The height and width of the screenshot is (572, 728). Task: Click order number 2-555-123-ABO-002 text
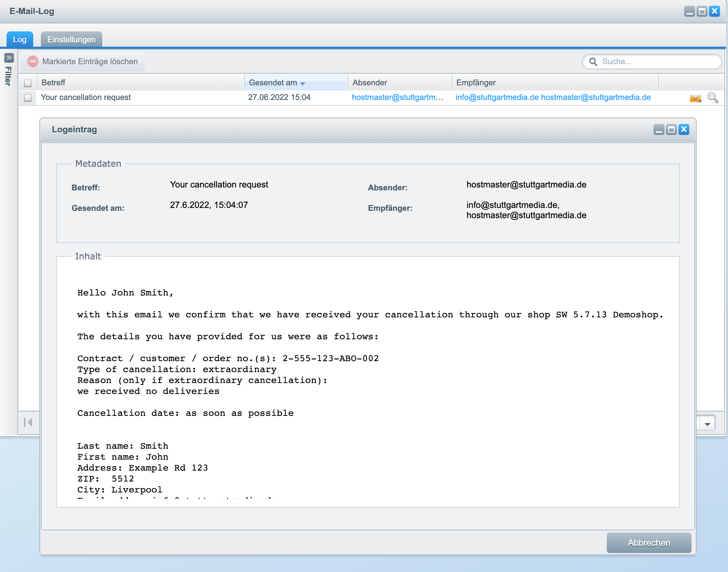330,358
